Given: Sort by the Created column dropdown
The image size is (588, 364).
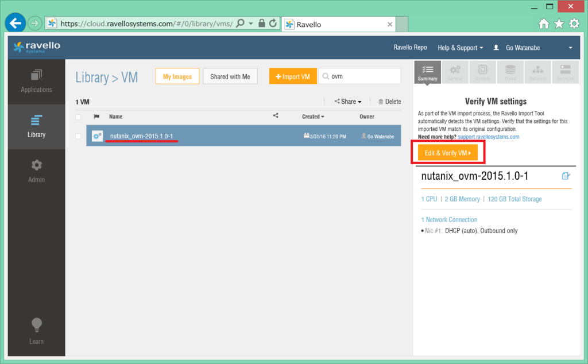Looking at the screenshot, I should pyautogui.click(x=313, y=117).
